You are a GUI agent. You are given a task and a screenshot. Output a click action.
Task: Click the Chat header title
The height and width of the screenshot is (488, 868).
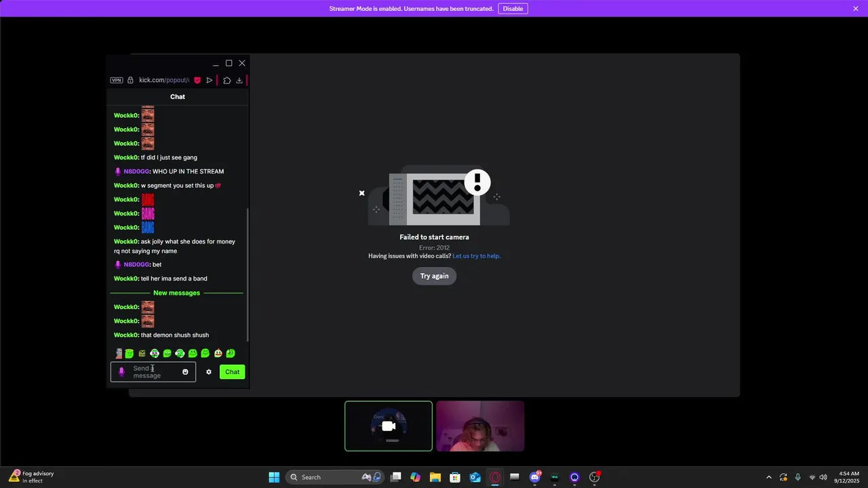tap(178, 97)
